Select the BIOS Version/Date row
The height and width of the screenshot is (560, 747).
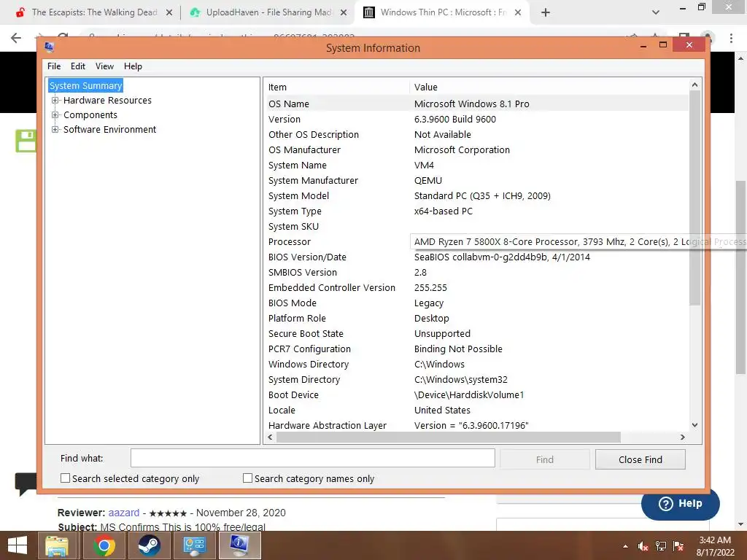click(476, 257)
